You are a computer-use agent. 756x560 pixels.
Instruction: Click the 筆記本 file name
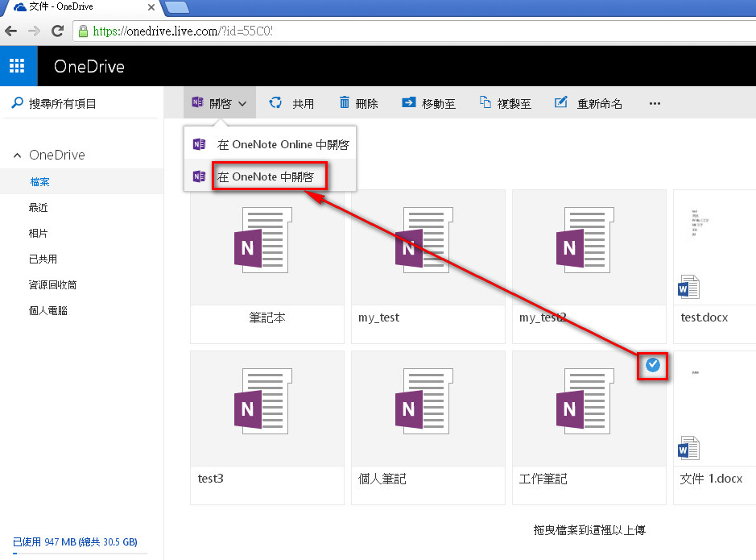point(267,317)
